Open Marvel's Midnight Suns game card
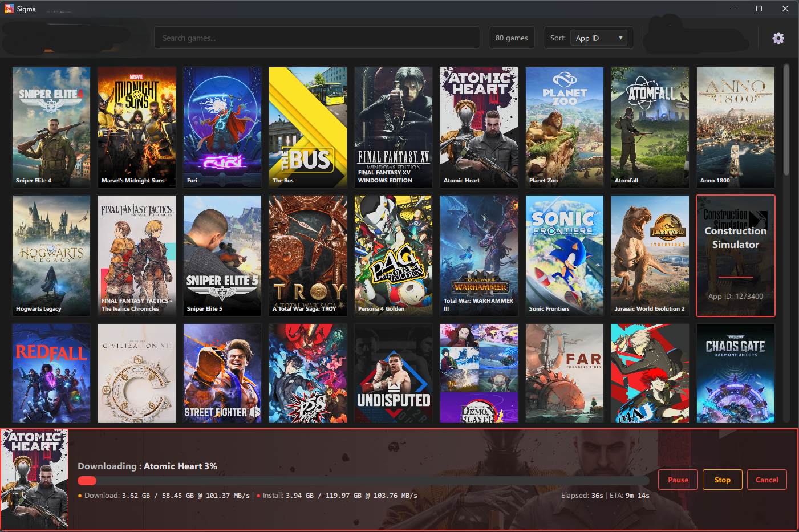This screenshot has height=532, width=799. point(137,127)
